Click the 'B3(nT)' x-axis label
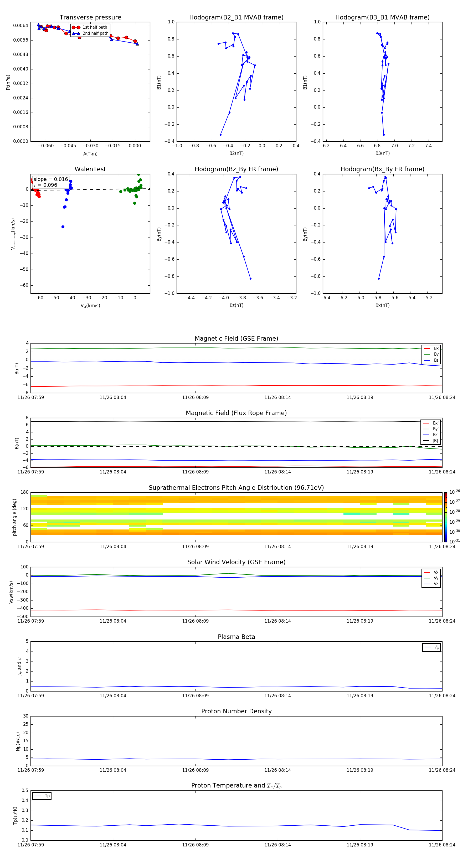The height and width of the screenshot is (868, 473). click(x=382, y=153)
